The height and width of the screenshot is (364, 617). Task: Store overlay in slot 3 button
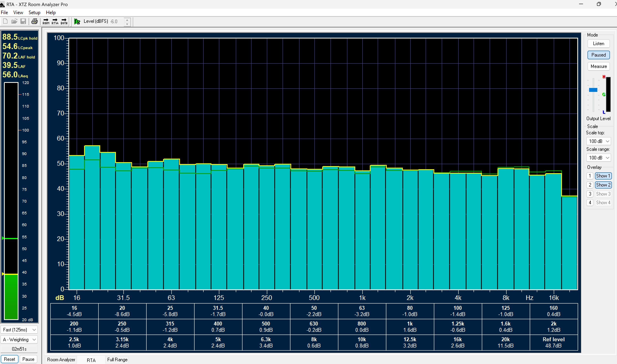(590, 194)
